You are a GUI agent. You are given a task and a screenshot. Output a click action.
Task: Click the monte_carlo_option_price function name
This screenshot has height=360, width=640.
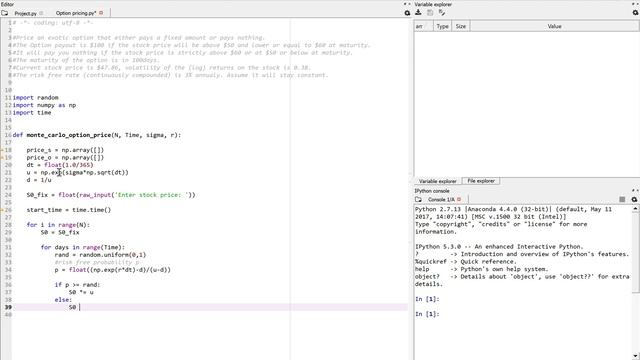tap(69, 135)
